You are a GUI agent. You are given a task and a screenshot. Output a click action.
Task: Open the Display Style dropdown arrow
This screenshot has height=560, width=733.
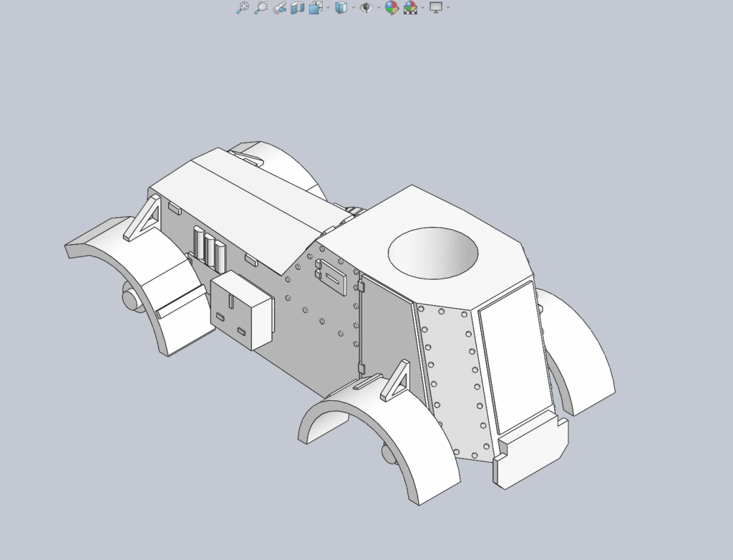(x=354, y=7)
